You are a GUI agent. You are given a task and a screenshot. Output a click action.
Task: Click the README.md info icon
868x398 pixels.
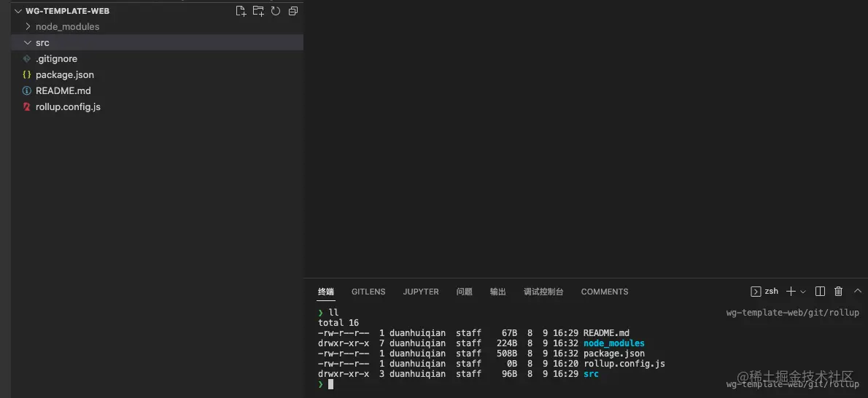tap(26, 91)
